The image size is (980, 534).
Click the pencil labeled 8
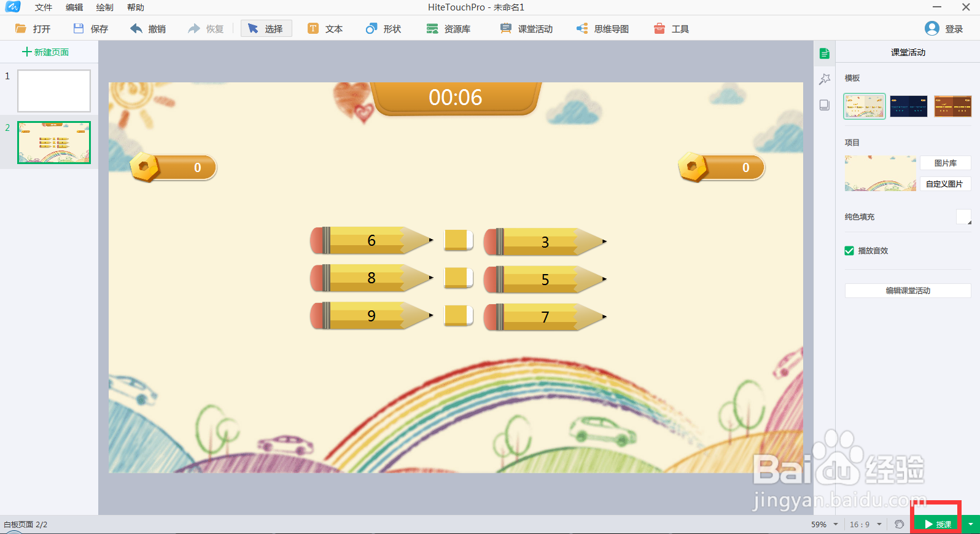click(371, 278)
